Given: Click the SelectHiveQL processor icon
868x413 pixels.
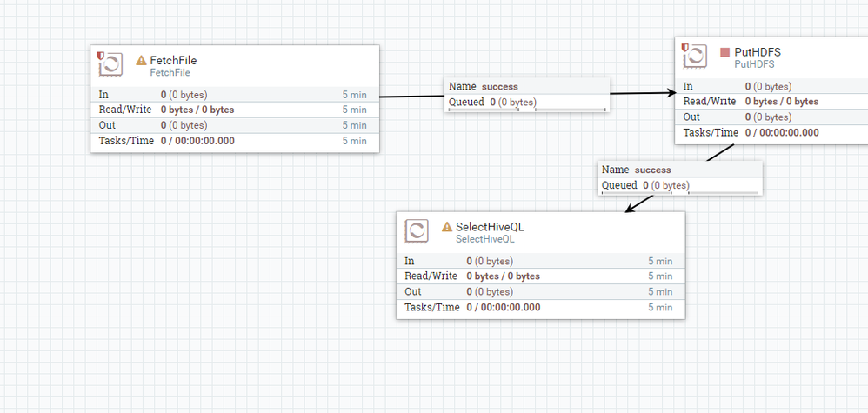Looking at the screenshot, I should click(x=417, y=230).
